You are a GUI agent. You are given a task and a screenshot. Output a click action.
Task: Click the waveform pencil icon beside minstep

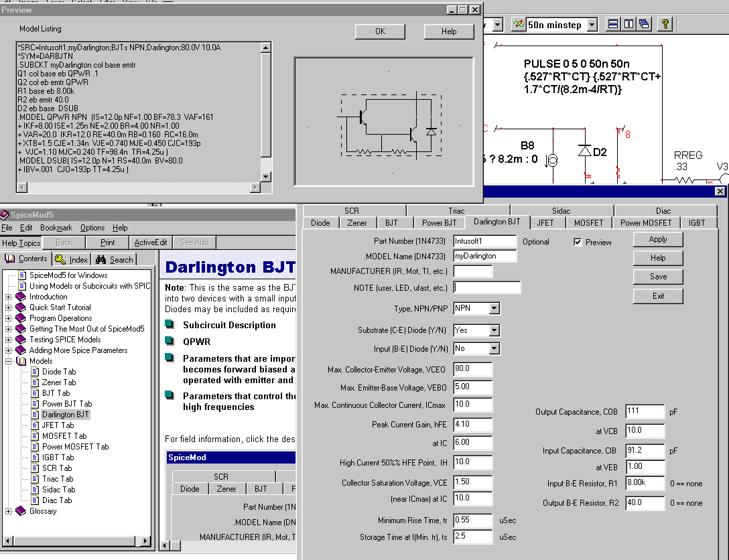[x=518, y=25]
